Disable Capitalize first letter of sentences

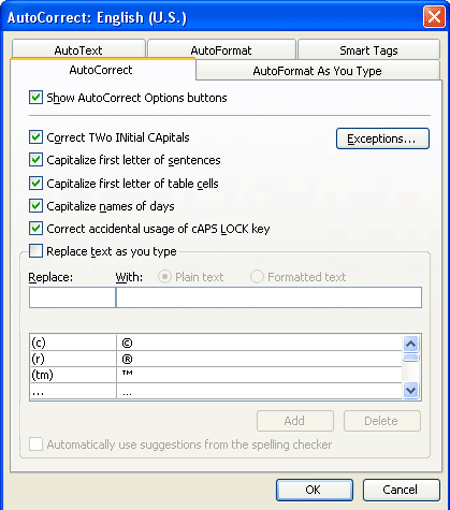pyautogui.click(x=36, y=160)
